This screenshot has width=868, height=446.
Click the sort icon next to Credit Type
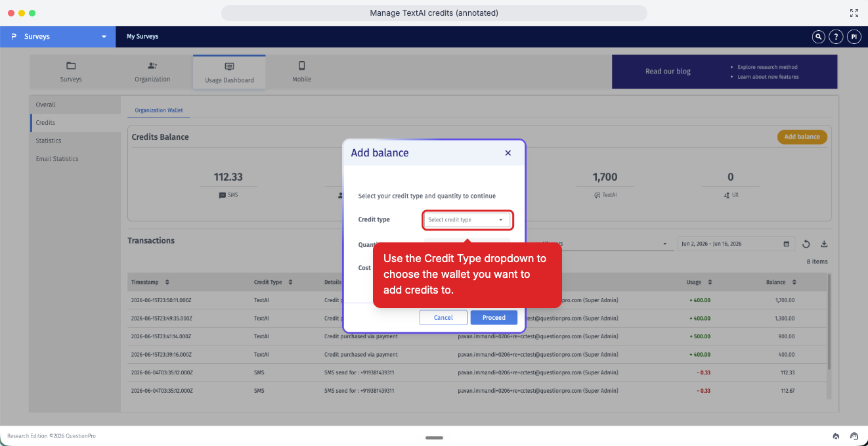pos(290,282)
